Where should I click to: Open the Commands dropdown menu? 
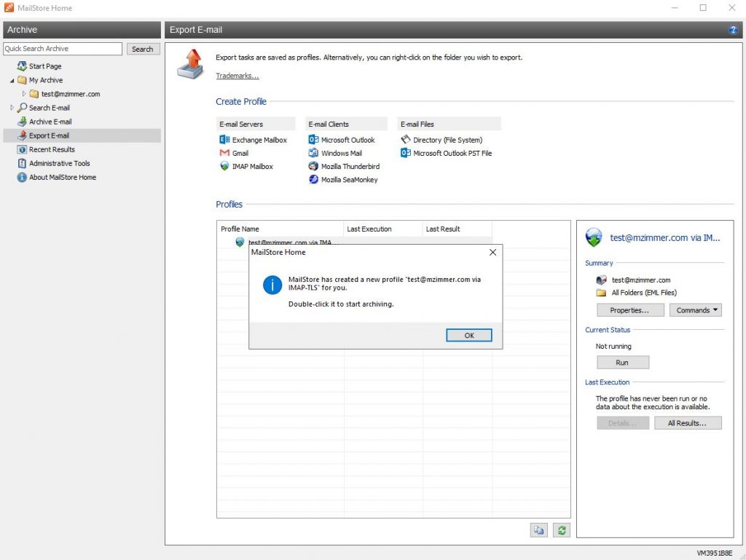(696, 310)
